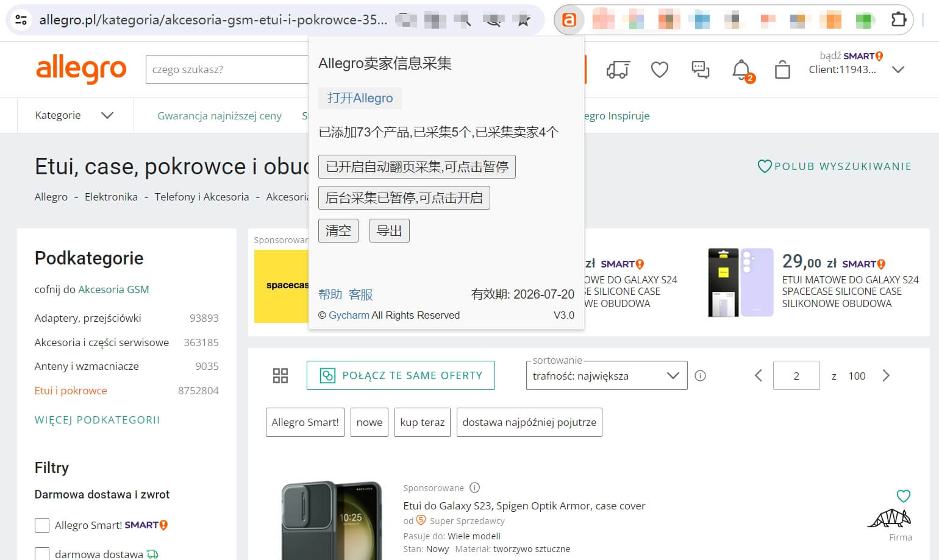Image resolution: width=939 pixels, height=560 pixels.
Task: Open the Gycharm link in popup footer
Action: pos(349,315)
